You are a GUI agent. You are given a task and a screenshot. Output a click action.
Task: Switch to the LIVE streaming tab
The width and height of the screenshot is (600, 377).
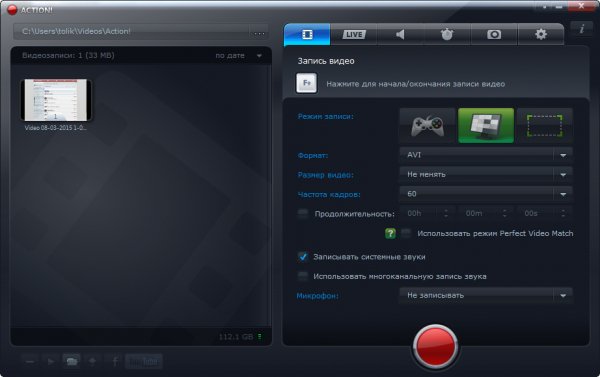[x=354, y=34]
